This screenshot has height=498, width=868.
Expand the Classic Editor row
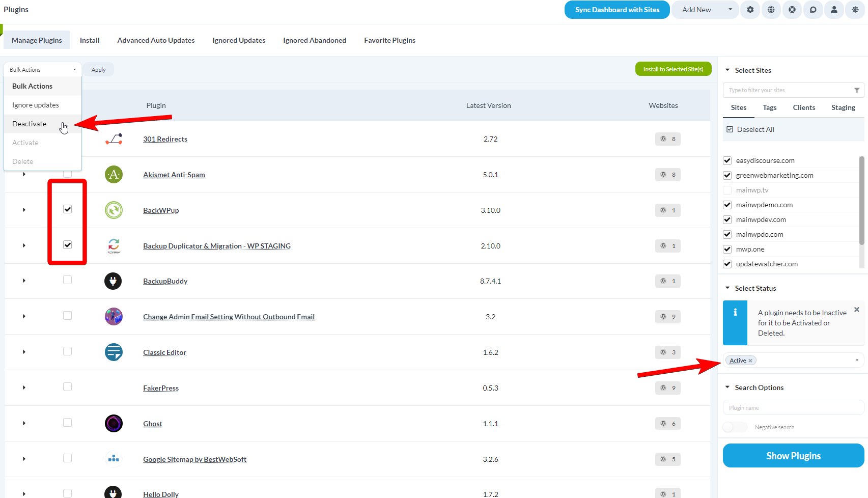pyautogui.click(x=23, y=351)
